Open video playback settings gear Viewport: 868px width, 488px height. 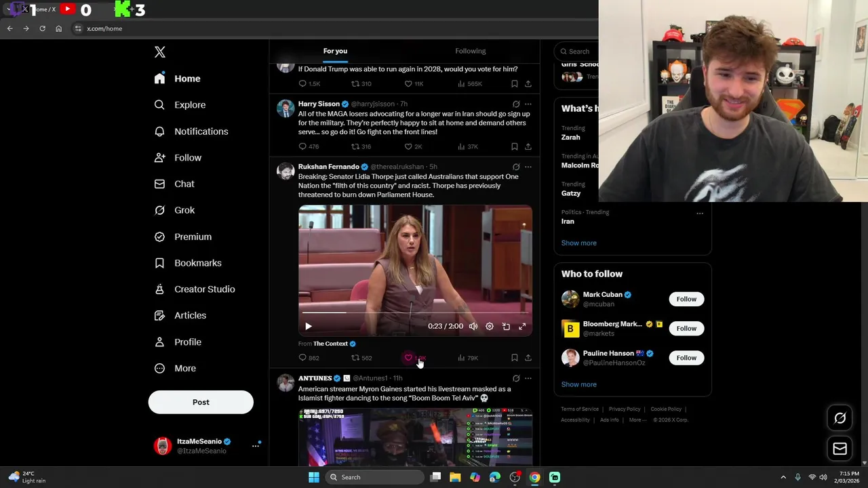point(490,326)
